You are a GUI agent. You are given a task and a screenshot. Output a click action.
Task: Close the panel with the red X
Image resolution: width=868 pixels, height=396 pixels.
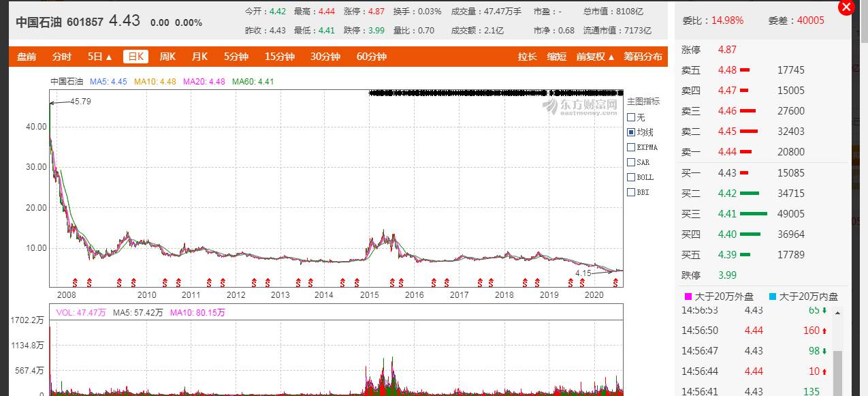pos(846,7)
